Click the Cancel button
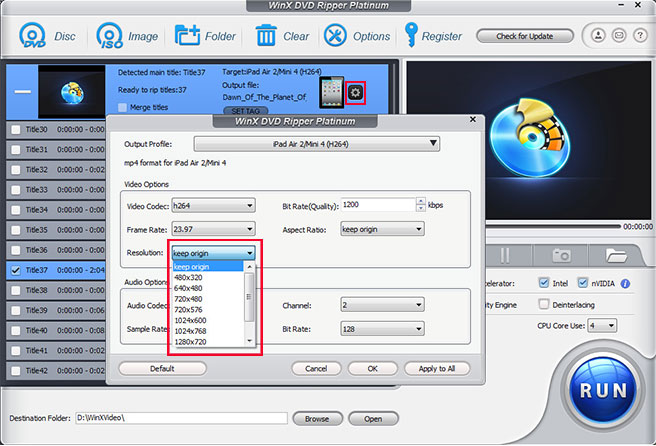Screen dimensions: 656x446 316,369
